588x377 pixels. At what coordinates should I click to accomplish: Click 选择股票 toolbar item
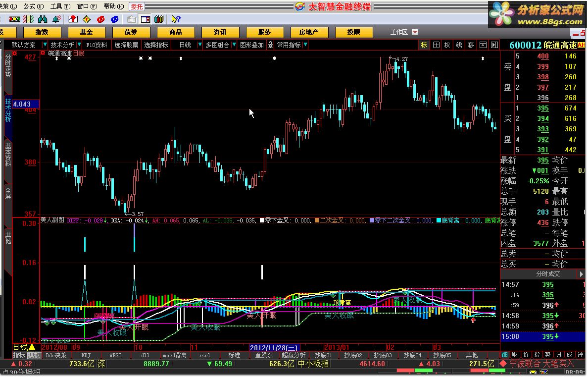(126, 45)
